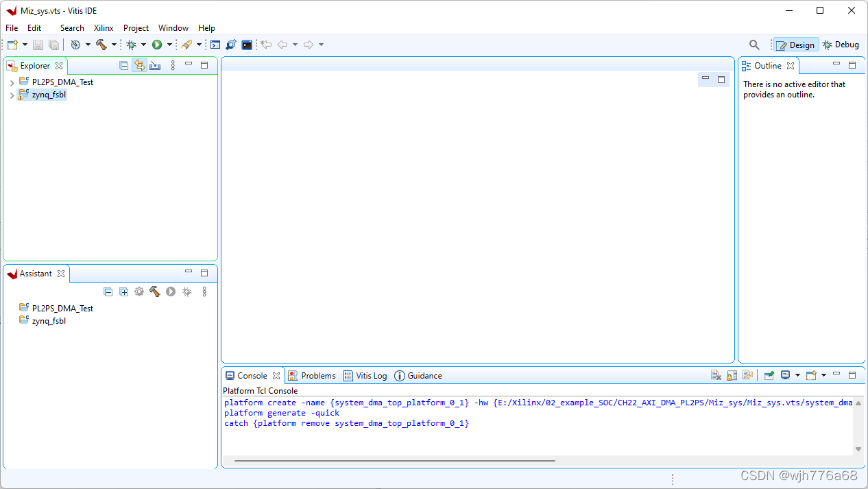This screenshot has height=489, width=868.
Task: Click the Debug bug icon in main toolbar
Action: point(131,45)
